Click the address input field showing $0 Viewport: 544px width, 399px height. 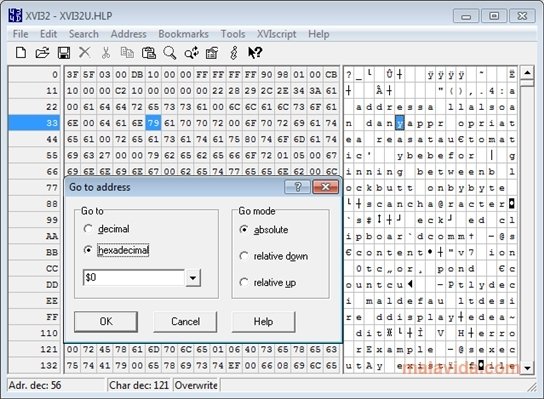pyautogui.click(x=134, y=278)
